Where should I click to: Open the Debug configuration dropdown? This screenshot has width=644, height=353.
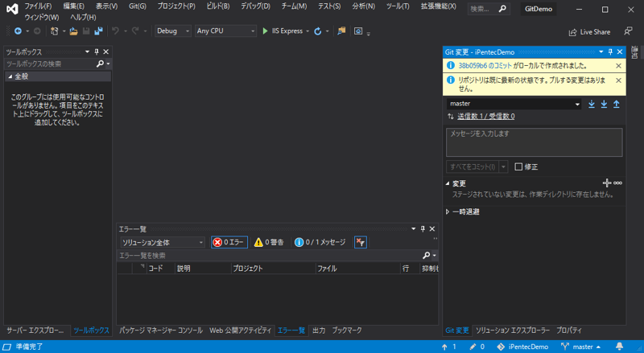tap(172, 31)
